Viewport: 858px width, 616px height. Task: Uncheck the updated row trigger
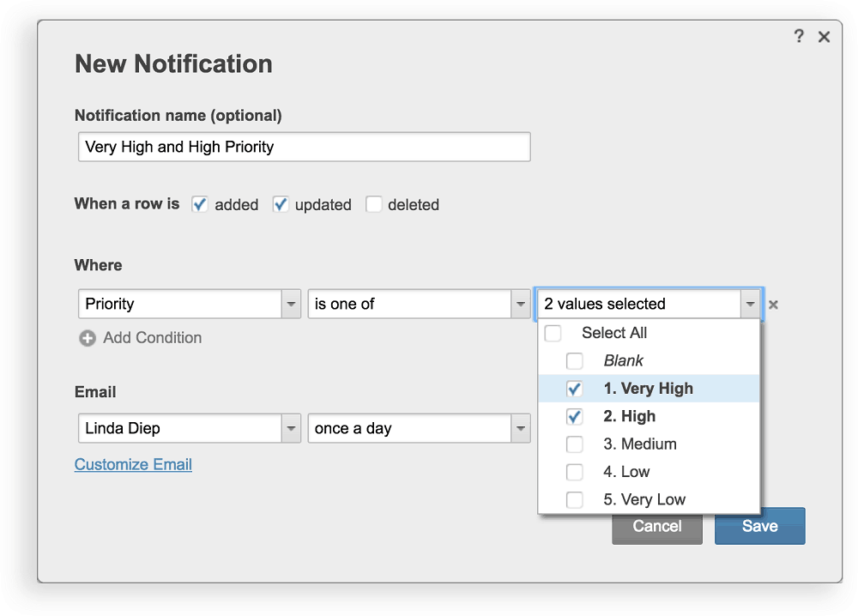[x=280, y=204]
